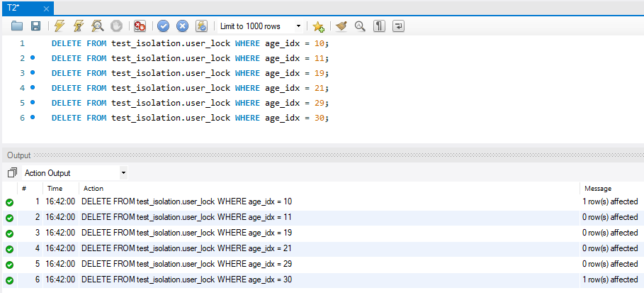Click the green success icon of output row 6
Viewport: 644px width, 293px height.
[9, 281]
